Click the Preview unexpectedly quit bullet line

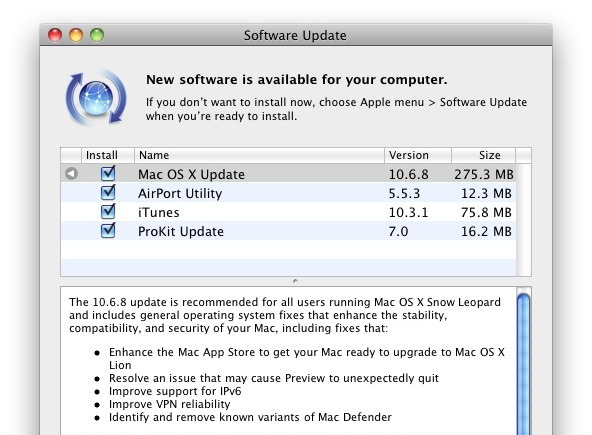(x=274, y=378)
